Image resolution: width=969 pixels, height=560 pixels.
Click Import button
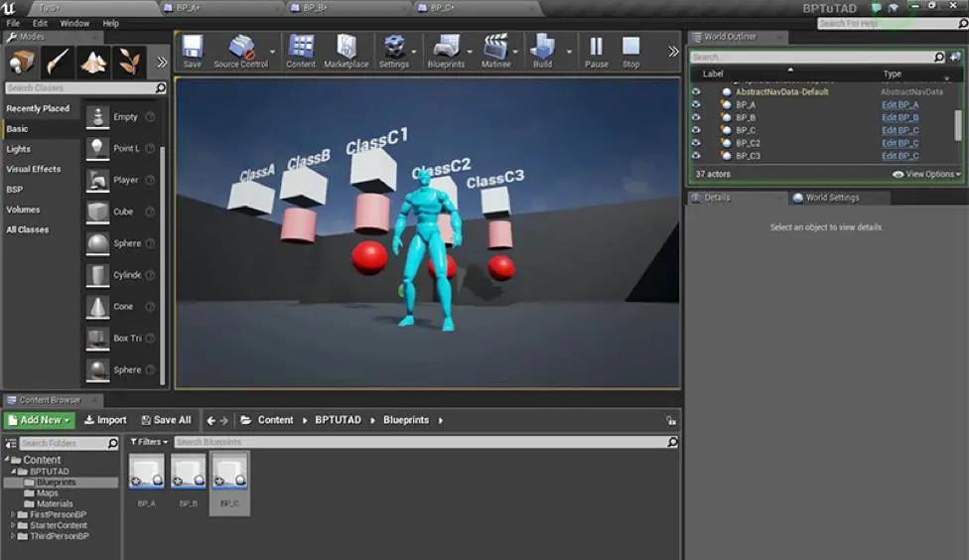[105, 420]
